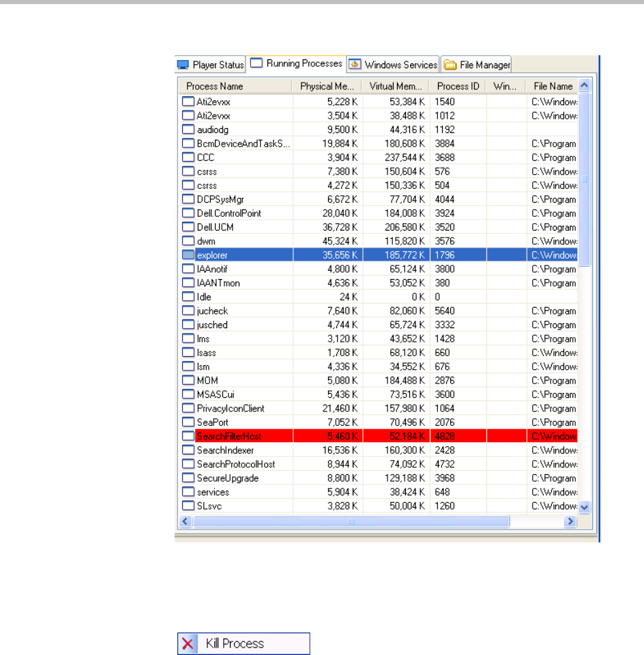644x655 pixels.
Task: Select the lms process name
Action: tap(203, 339)
